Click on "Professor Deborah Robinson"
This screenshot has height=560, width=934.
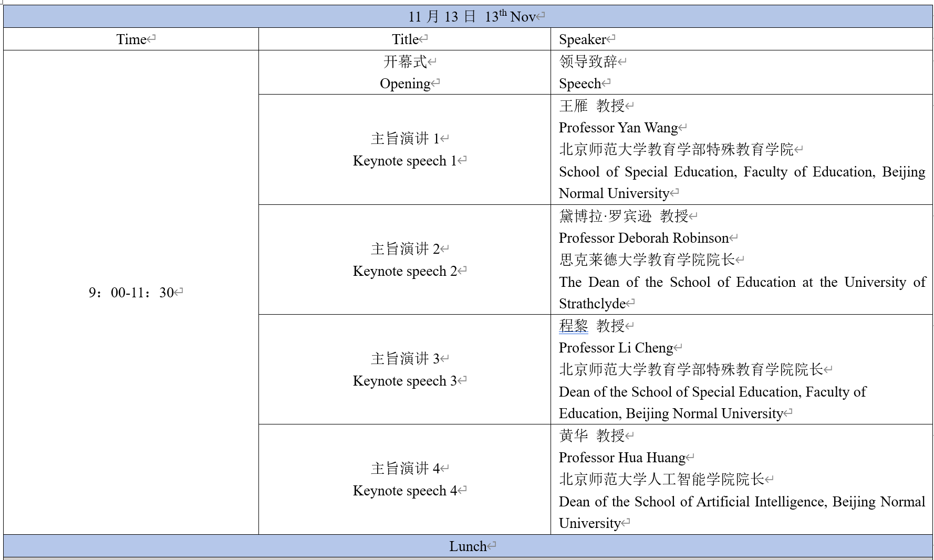[x=644, y=238]
